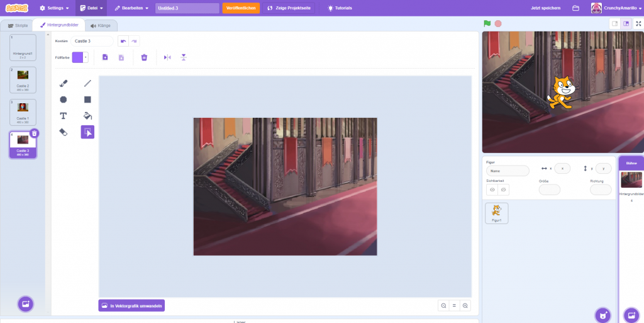
Task: Click the green flag to start
Action: click(487, 24)
